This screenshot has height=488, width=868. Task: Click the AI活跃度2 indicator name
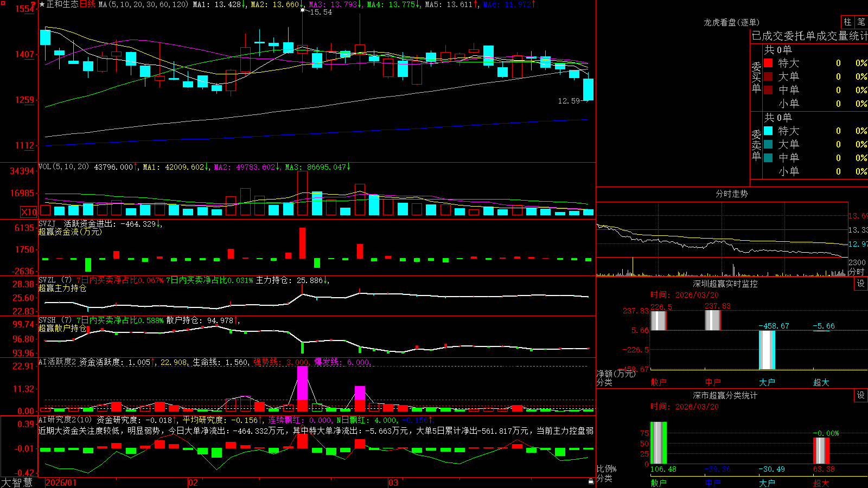[58, 362]
